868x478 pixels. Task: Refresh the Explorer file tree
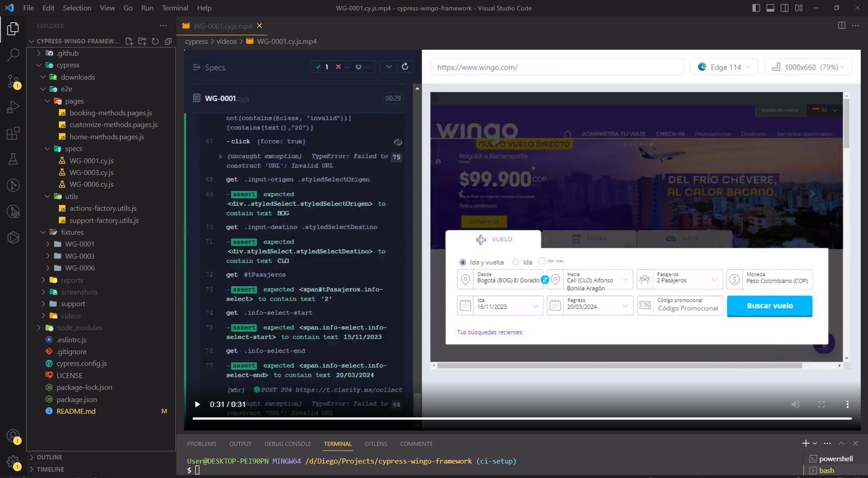click(x=156, y=41)
